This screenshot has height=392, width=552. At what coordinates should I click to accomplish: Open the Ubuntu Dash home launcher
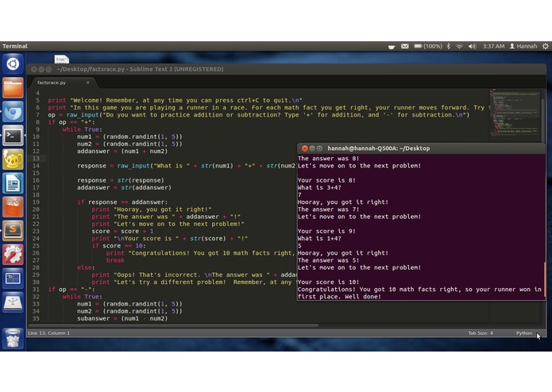13,64
